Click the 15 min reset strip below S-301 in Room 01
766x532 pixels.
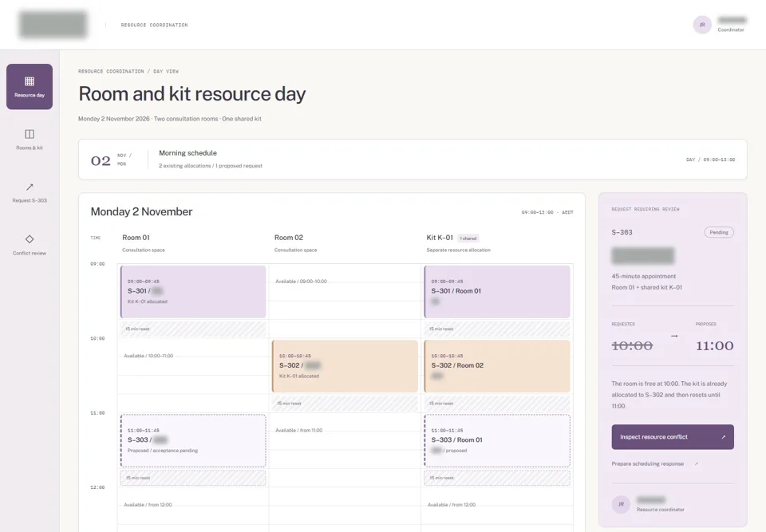coord(193,329)
